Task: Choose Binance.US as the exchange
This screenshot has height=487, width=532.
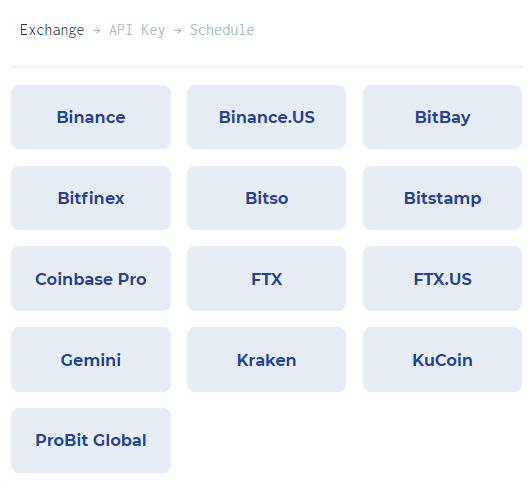Action: tap(266, 117)
